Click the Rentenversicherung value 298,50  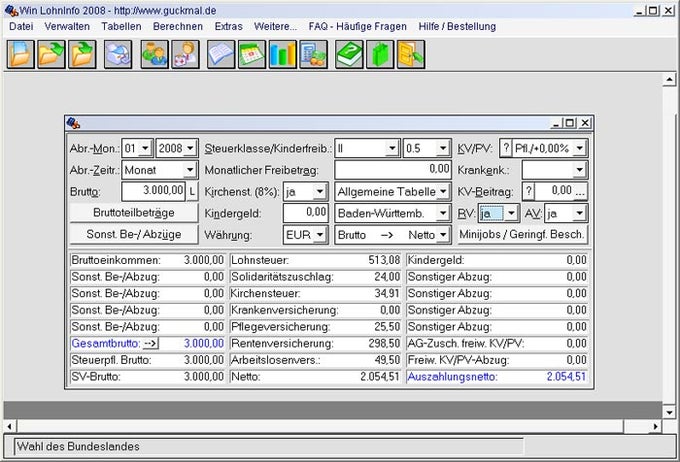[x=384, y=344]
